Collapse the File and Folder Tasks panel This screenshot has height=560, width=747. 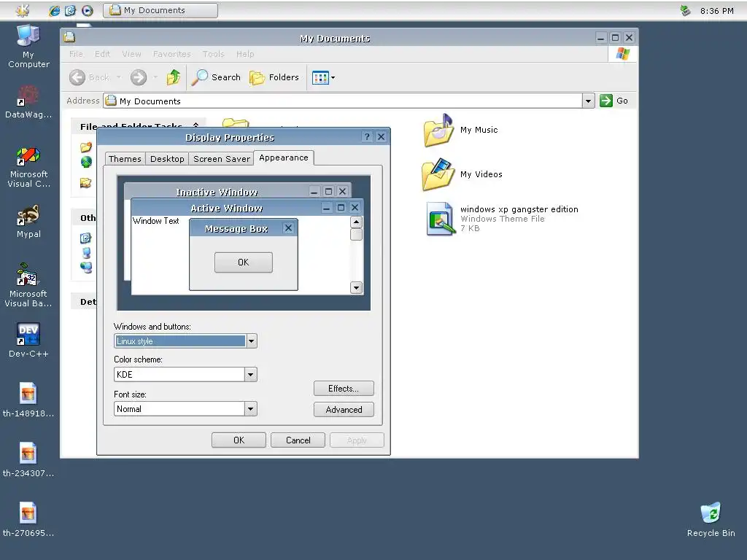point(196,125)
